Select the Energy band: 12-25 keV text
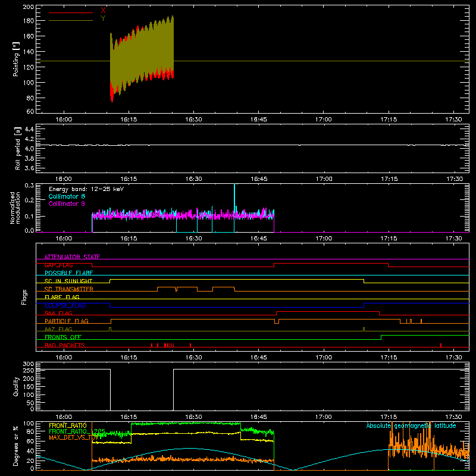Screen dimensions: 476x476 (x=86, y=189)
